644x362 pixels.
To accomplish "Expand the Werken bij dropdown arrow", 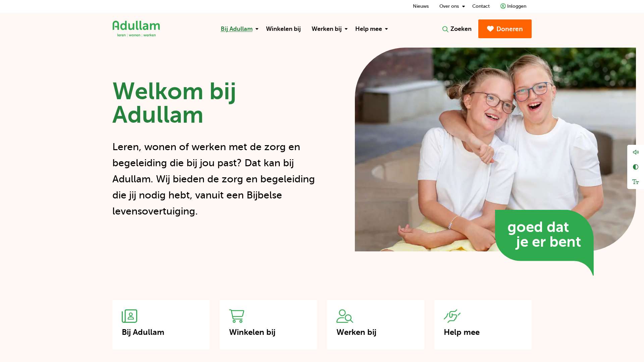I will 346,29.
